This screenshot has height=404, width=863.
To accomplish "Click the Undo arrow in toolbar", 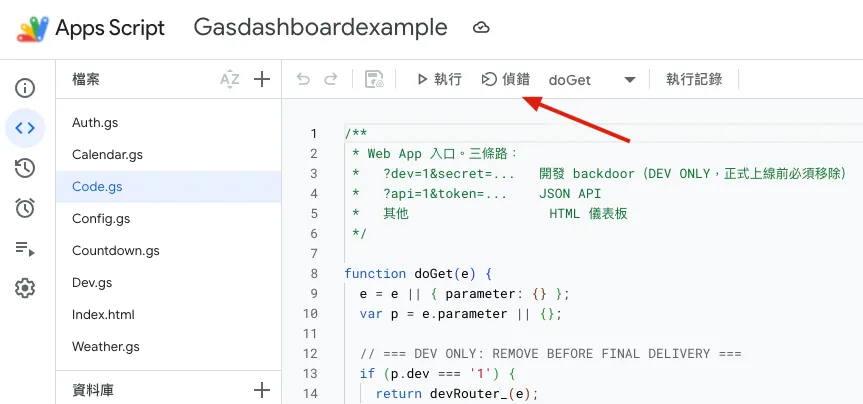I will click(303, 79).
